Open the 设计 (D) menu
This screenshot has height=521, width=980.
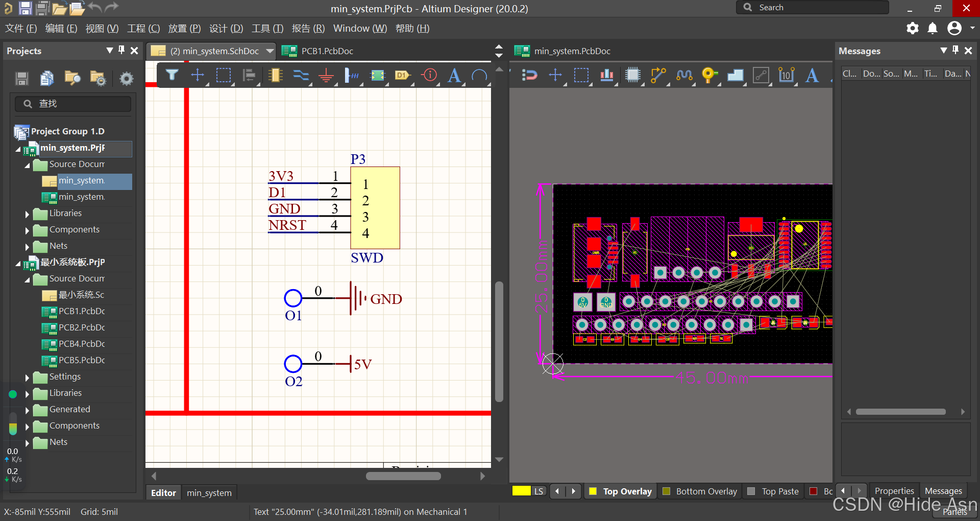[x=226, y=29]
